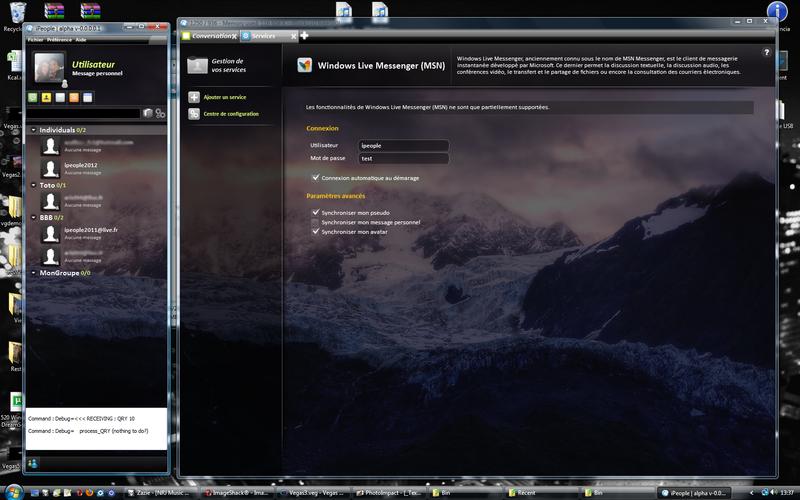The height and width of the screenshot is (500, 800).
Task: Click the first WinRAR archive desktop icon
Action: pyautogui.click(x=54, y=11)
